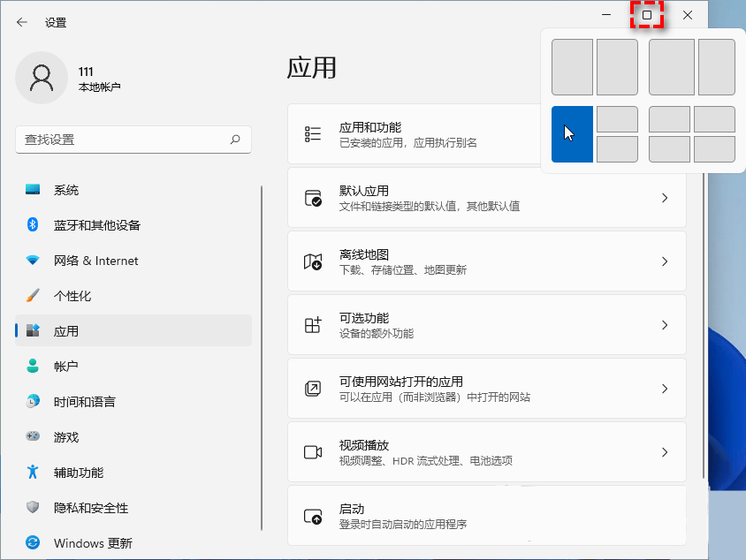This screenshot has height=560, width=746.
Task: Open 系统 in the sidebar
Action: tap(66, 190)
